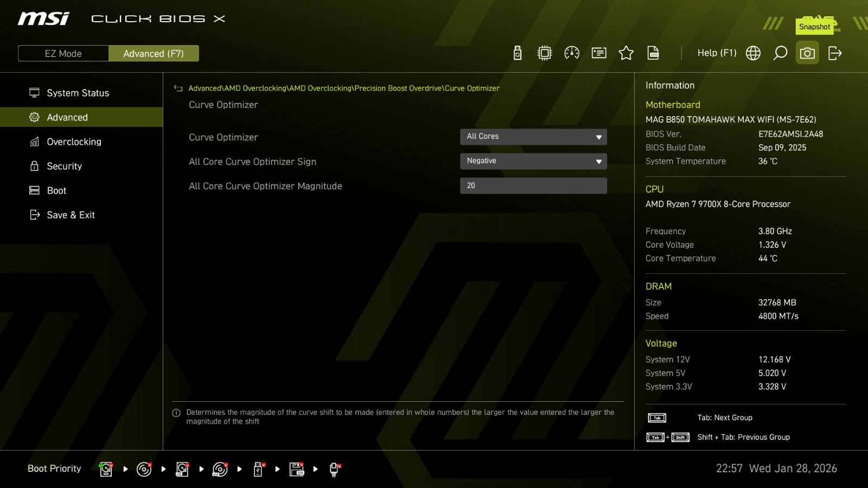Click the clock showing 22:57 Wed Jan 28, 2026
The width and height of the screenshot is (868, 488).
click(776, 468)
